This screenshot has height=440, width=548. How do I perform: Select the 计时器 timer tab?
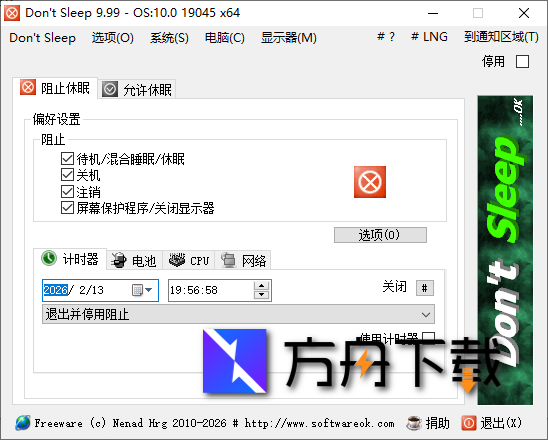70,259
